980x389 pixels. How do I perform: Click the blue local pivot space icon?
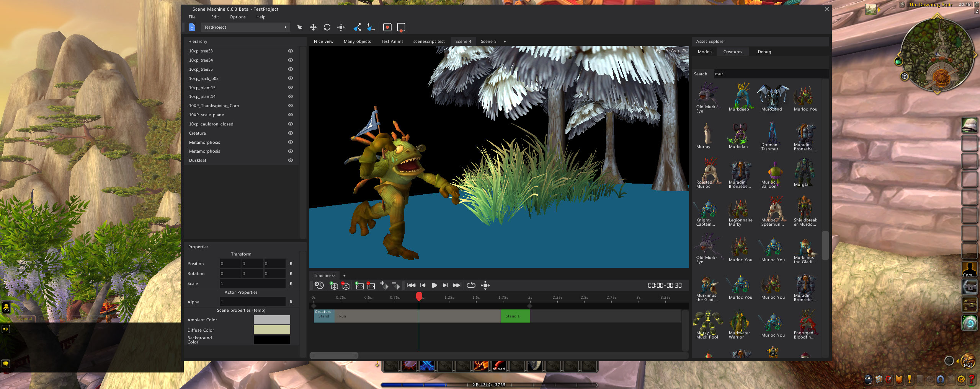[x=357, y=27]
